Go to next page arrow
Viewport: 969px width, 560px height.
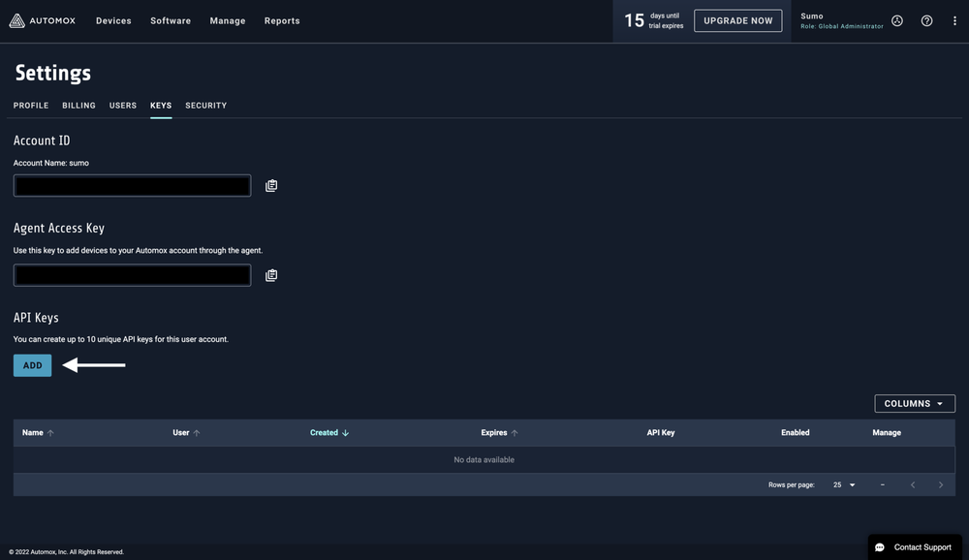pos(940,484)
